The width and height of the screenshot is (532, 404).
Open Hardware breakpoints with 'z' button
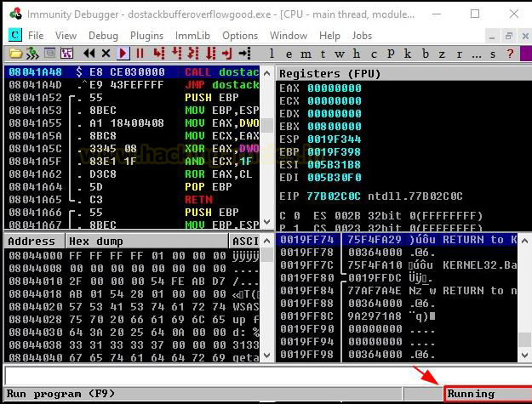tap(442, 54)
